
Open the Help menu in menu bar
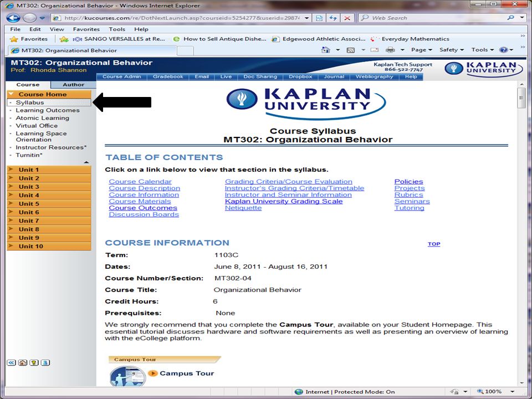[x=141, y=29]
